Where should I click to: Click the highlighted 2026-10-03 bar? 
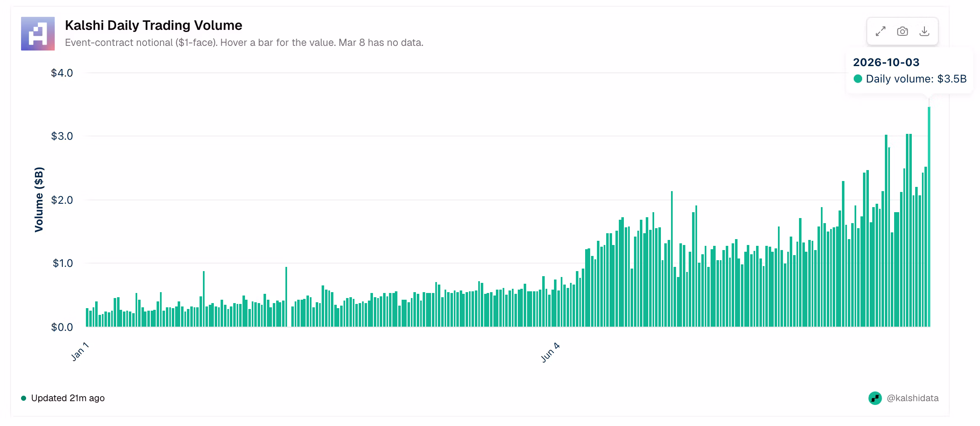pos(929,216)
